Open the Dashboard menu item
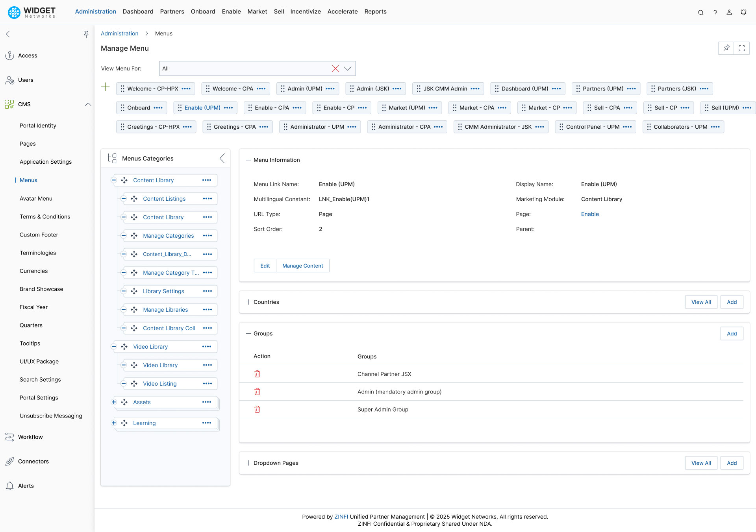Screen dimensions: 756x532 click(x=138, y=11)
